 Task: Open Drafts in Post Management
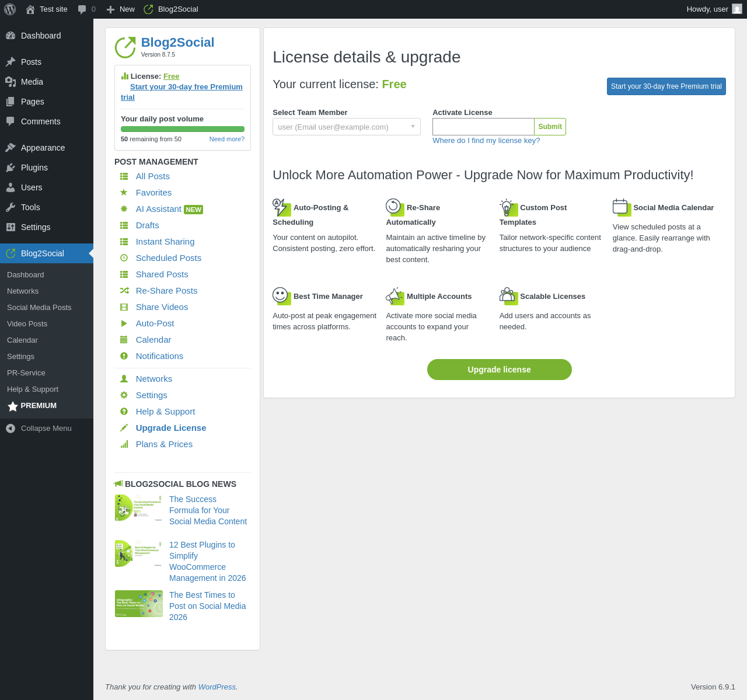148,225
